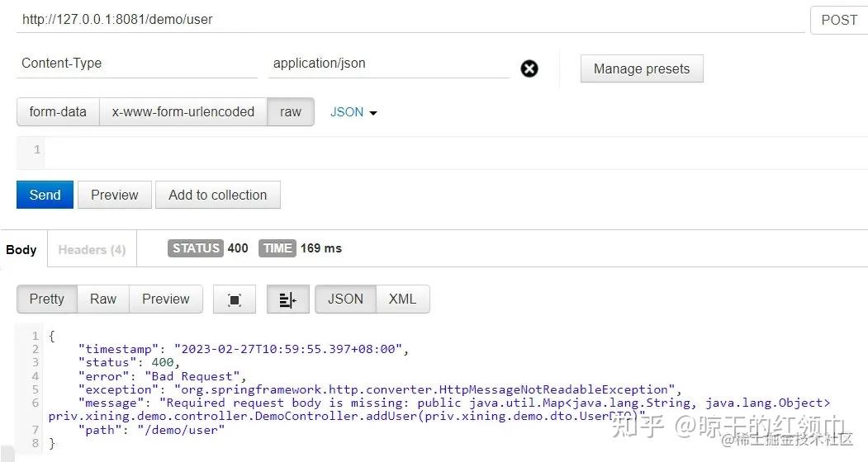Click the fullscreen response view icon
Viewport: 868px width, 462px height.
(235, 299)
